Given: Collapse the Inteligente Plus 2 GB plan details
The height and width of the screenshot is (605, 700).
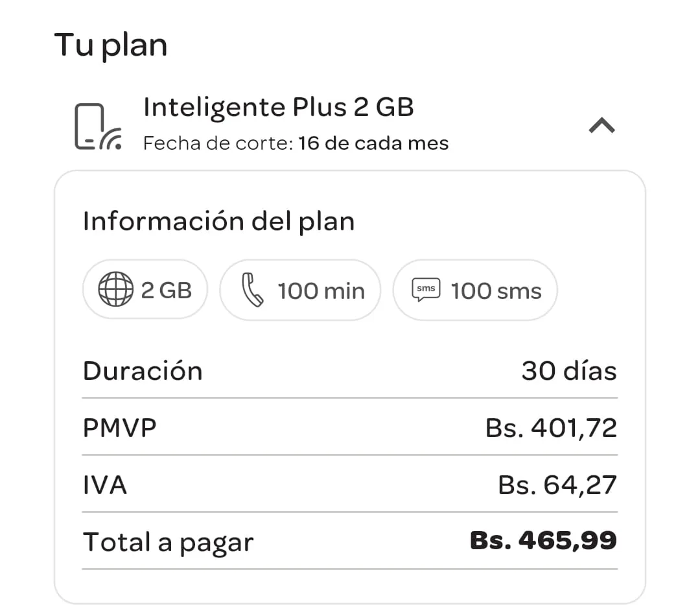Looking at the screenshot, I should click(601, 125).
